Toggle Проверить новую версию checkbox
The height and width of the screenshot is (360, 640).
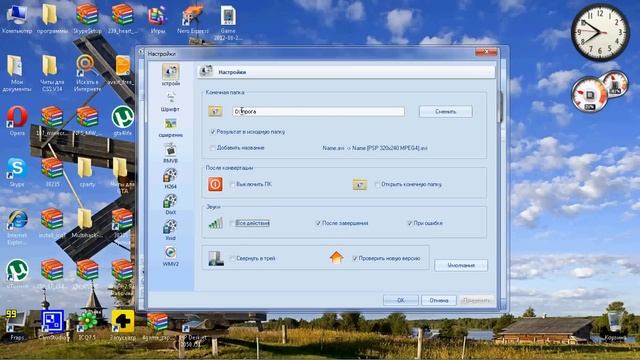354,258
